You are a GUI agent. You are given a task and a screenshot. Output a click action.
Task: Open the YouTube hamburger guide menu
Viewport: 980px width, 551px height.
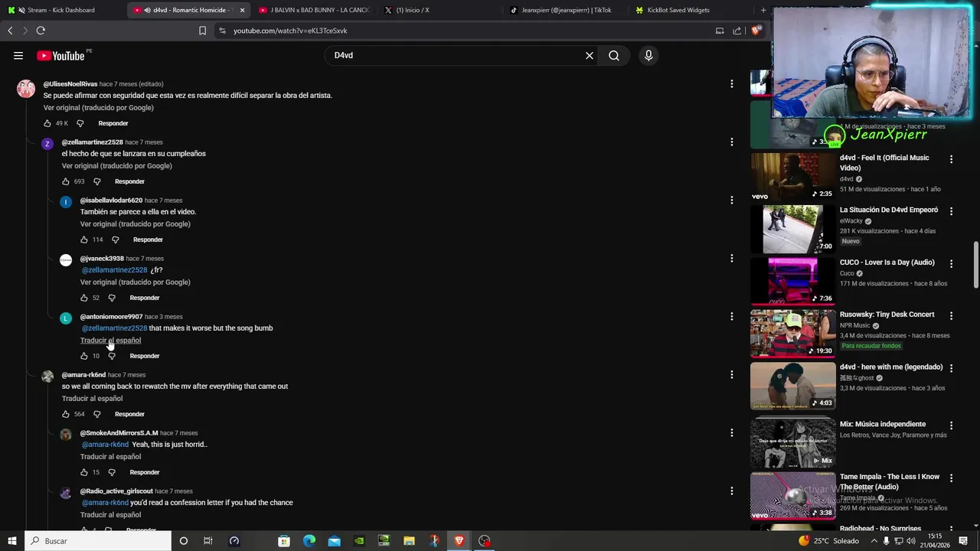18,55
